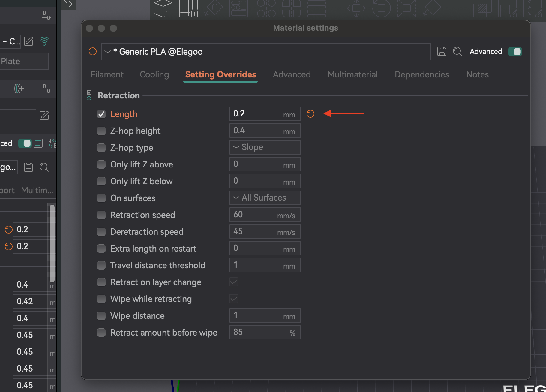Open the filament sliders icon in the sidebar
Screen dimensions: 546x392
click(46, 89)
